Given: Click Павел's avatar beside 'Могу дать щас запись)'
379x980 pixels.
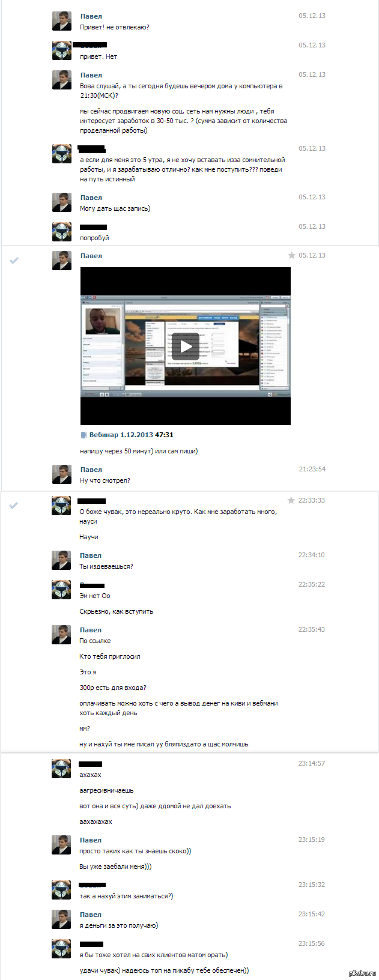Looking at the screenshot, I should 62,202.
